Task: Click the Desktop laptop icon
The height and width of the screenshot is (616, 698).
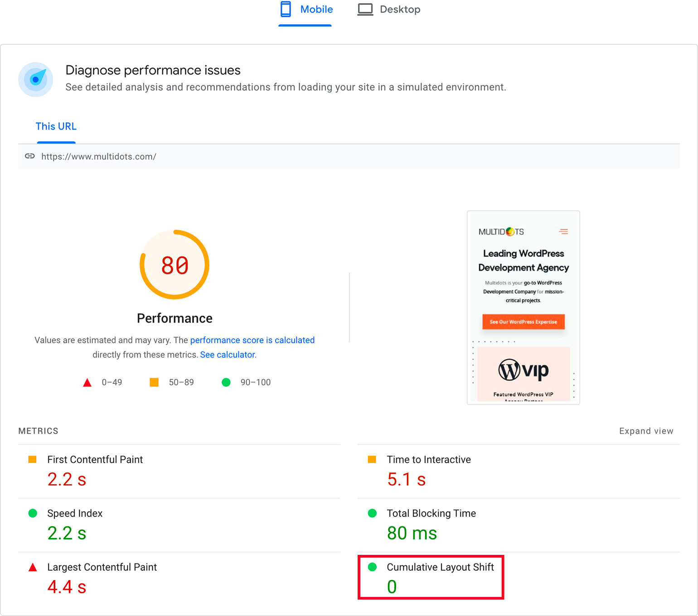Action: [x=365, y=9]
